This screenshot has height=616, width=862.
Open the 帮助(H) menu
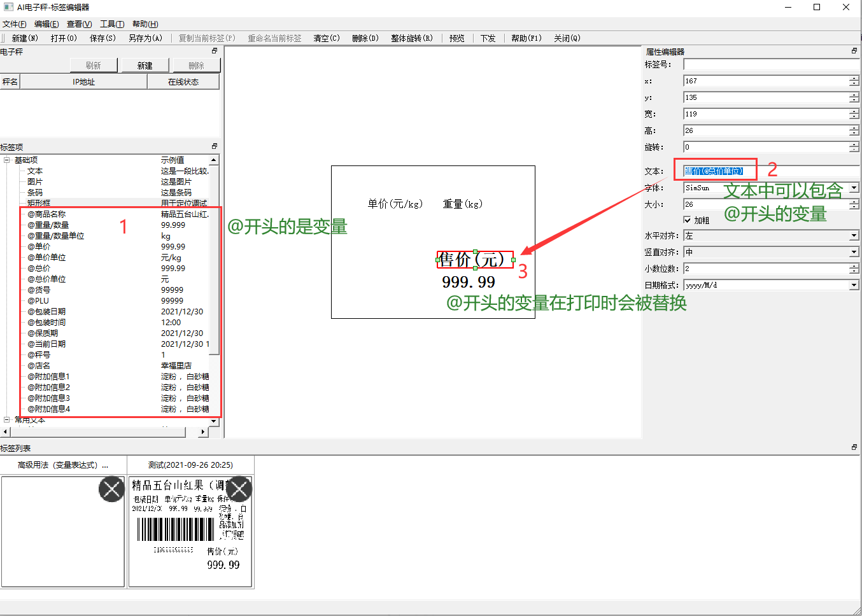pyautogui.click(x=145, y=24)
